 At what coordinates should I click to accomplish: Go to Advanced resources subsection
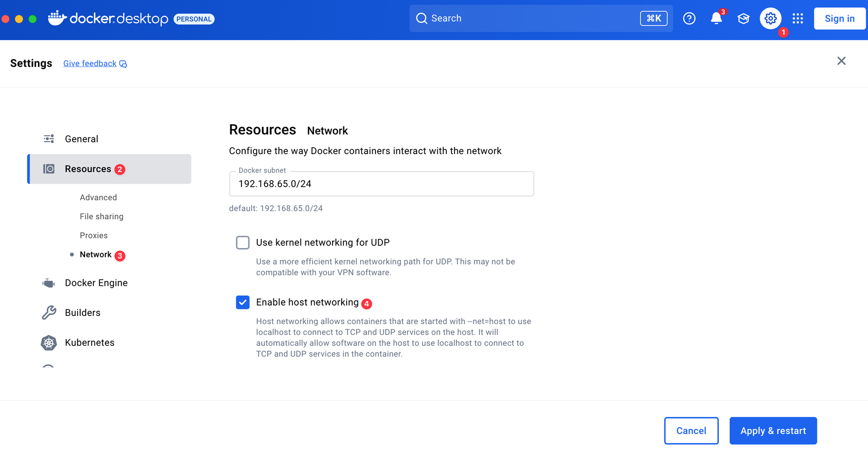click(98, 198)
